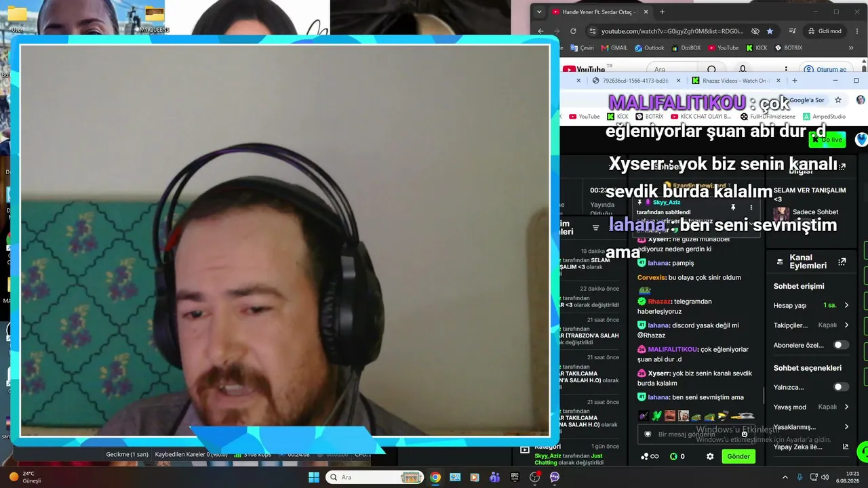Unpin the Skyy_Aziz pinned message
868x488 pixels.
click(733, 207)
